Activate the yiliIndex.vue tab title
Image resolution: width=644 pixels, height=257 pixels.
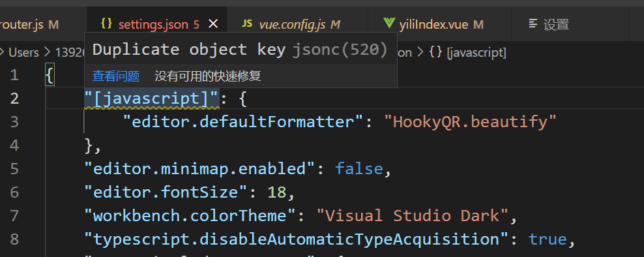(x=433, y=24)
